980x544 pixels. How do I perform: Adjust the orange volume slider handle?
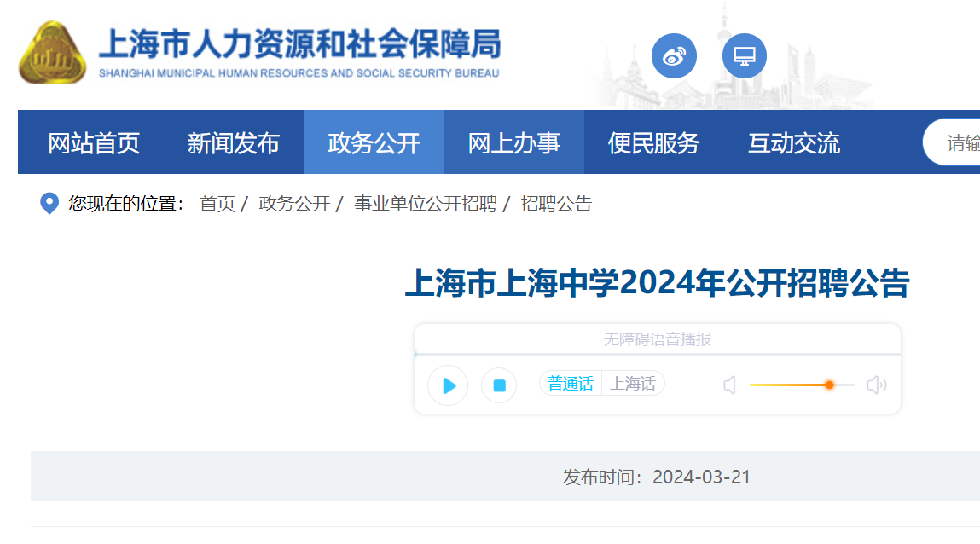pyautogui.click(x=829, y=385)
